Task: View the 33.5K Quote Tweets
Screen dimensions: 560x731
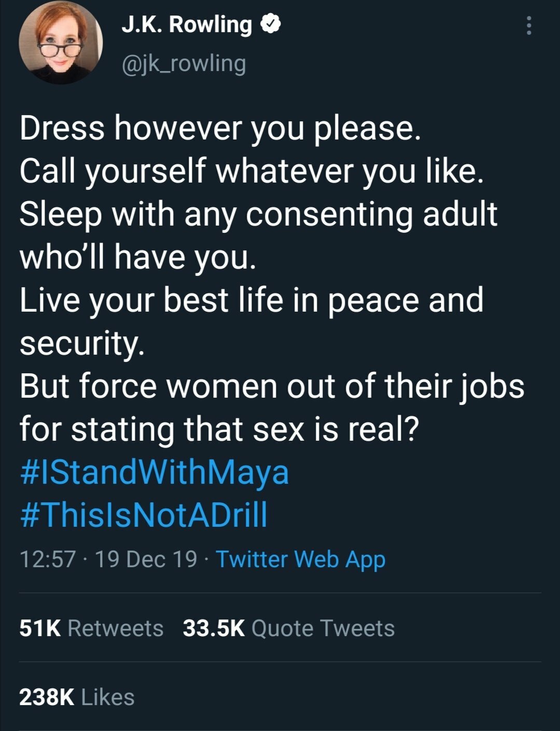Action: 289,628
